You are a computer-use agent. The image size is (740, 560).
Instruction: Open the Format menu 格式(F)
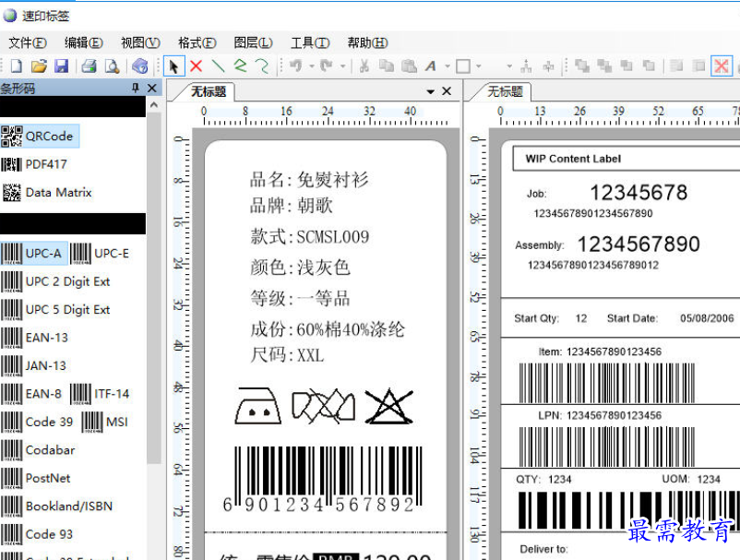[197, 43]
